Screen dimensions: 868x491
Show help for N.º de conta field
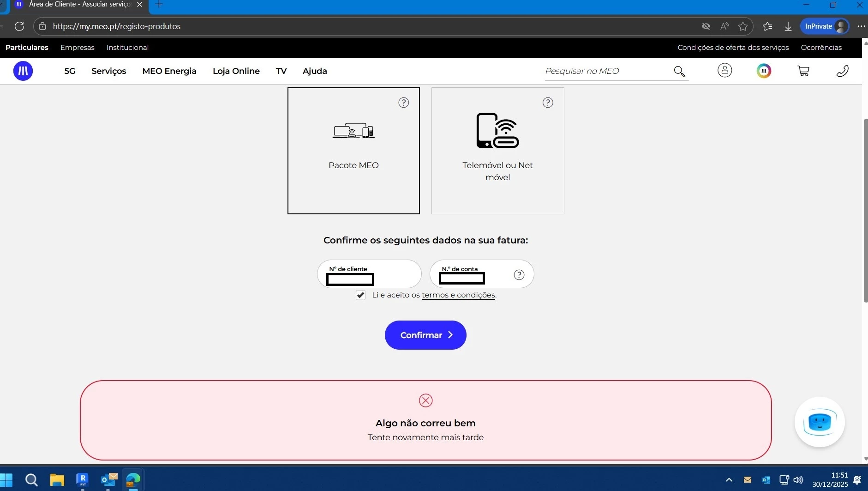click(x=519, y=275)
